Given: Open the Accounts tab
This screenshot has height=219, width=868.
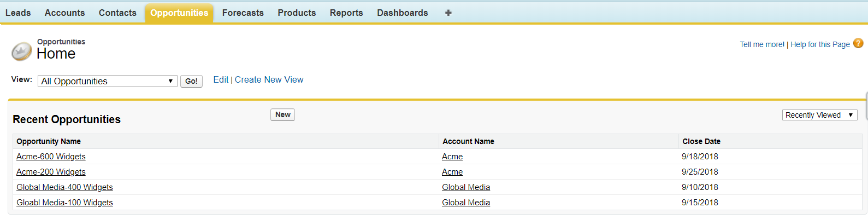Looking at the screenshot, I should 64,13.
